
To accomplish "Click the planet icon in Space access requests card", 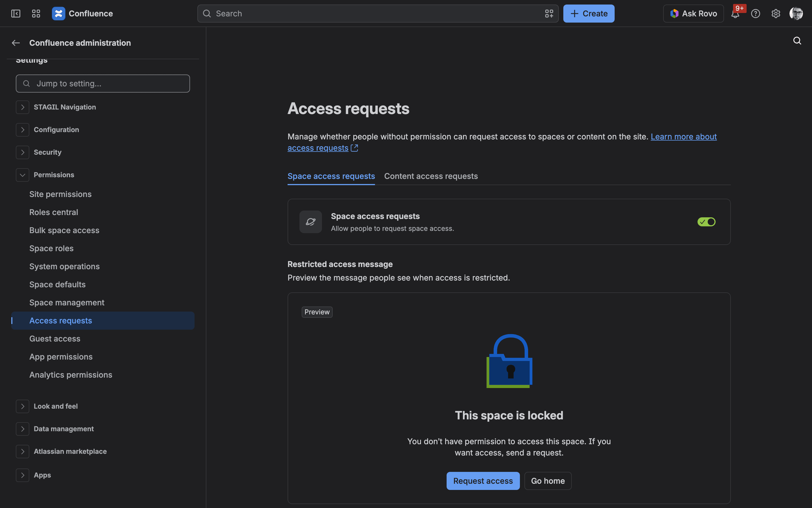I will [310, 222].
